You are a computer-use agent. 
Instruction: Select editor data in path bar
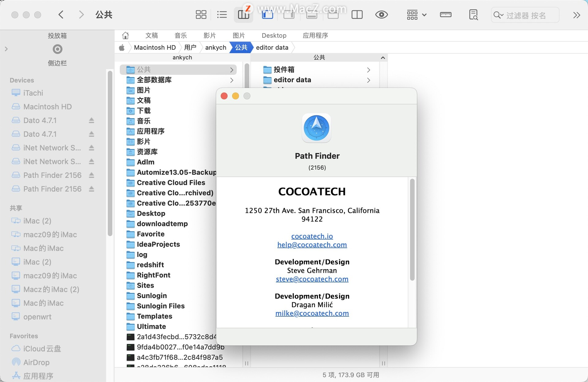coord(272,48)
